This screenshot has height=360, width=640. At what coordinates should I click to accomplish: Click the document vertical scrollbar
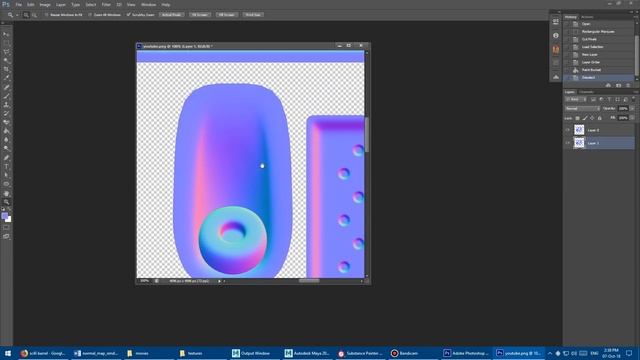click(367, 134)
